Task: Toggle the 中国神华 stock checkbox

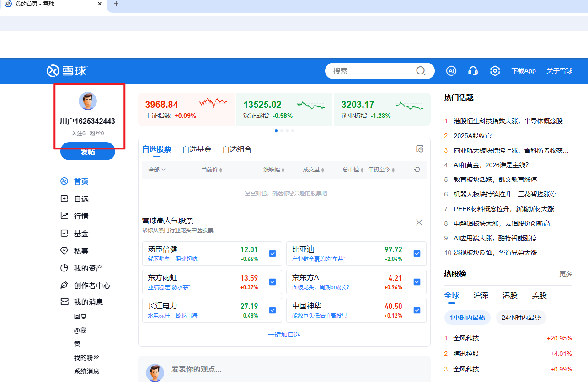Action: click(417, 310)
